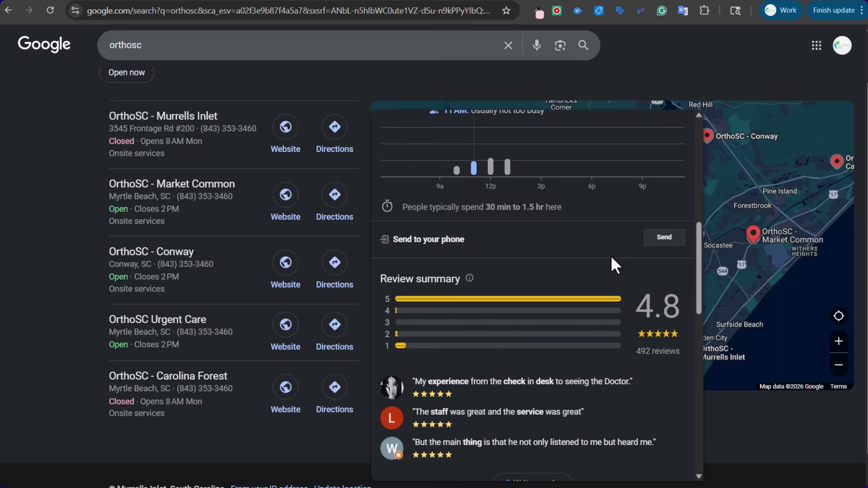Bookmark this page with the star
Screen dimensions: 868x488
point(506,10)
